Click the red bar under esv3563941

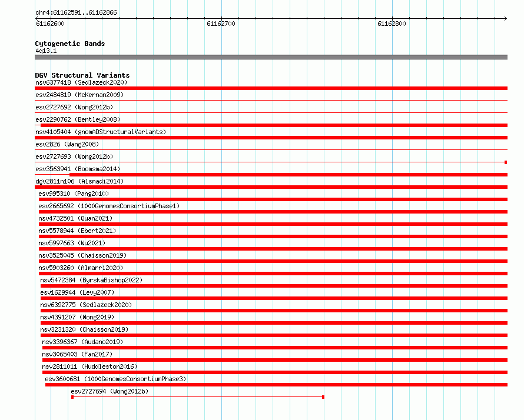288,175
